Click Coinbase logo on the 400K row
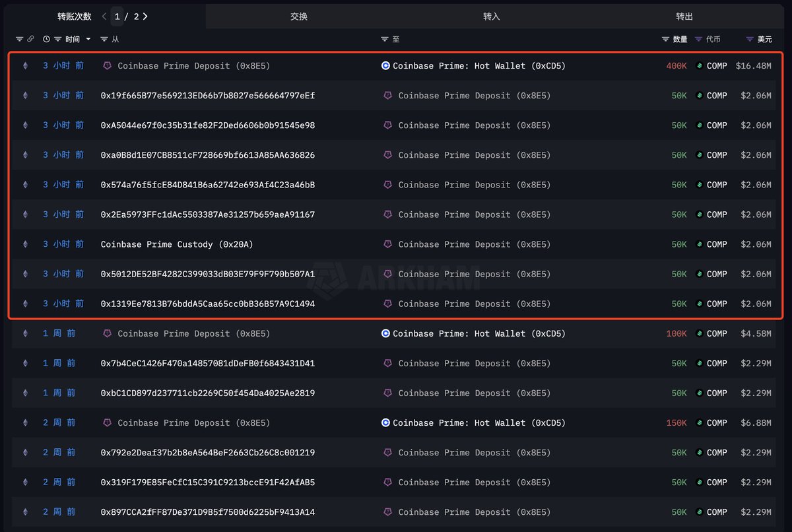The height and width of the screenshot is (532, 792). (385, 66)
